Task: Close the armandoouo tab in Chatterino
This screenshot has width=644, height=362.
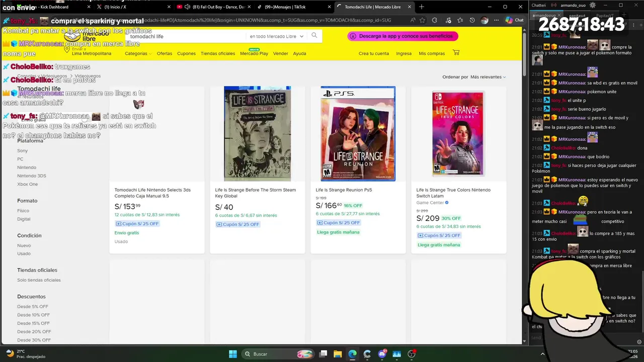Action: click(x=559, y=16)
